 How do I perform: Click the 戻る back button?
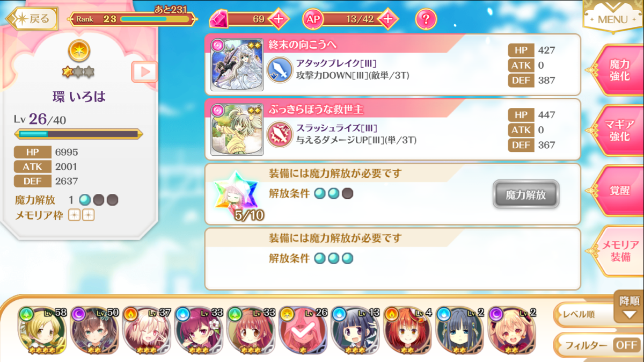(x=32, y=19)
